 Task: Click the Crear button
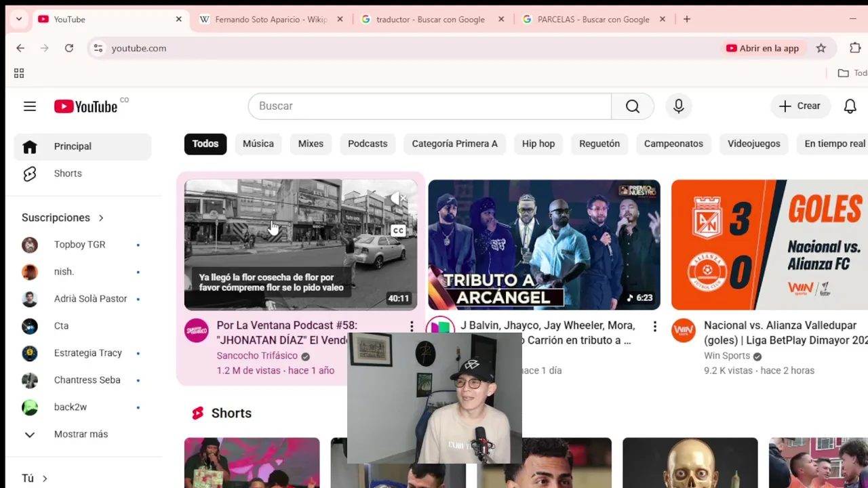(800, 106)
